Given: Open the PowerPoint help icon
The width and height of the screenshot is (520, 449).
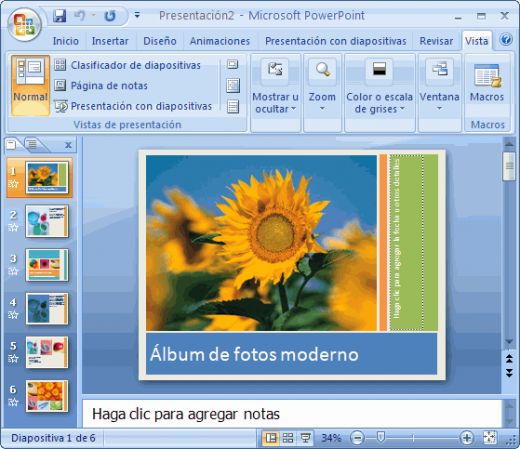Looking at the screenshot, I should pos(506,40).
